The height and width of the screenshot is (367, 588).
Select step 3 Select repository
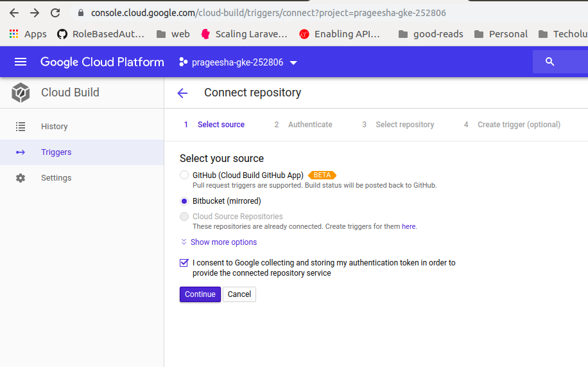[x=398, y=125]
